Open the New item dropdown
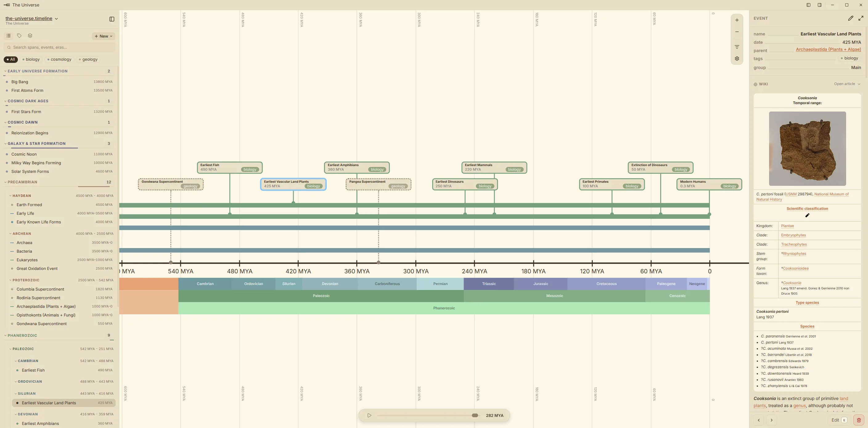This screenshot has height=428, width=868. (x=104, y=36)
